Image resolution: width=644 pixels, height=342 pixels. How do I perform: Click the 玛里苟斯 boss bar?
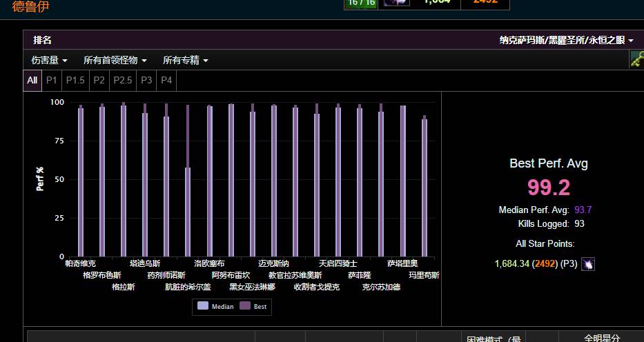coord(425,186)
